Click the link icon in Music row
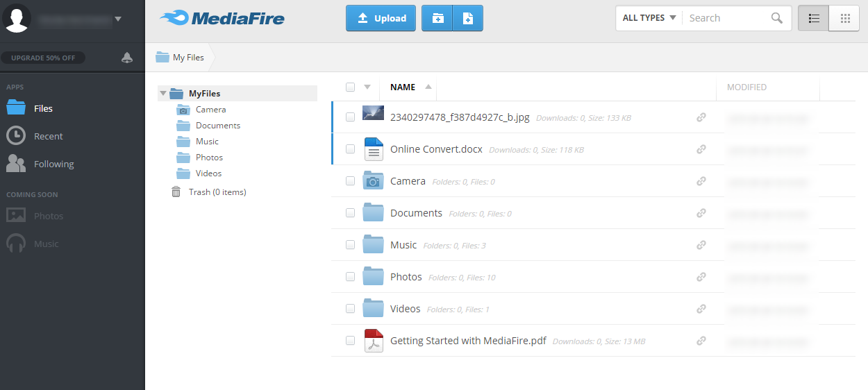Screen dimensions: 868x390 click(701, 245)
